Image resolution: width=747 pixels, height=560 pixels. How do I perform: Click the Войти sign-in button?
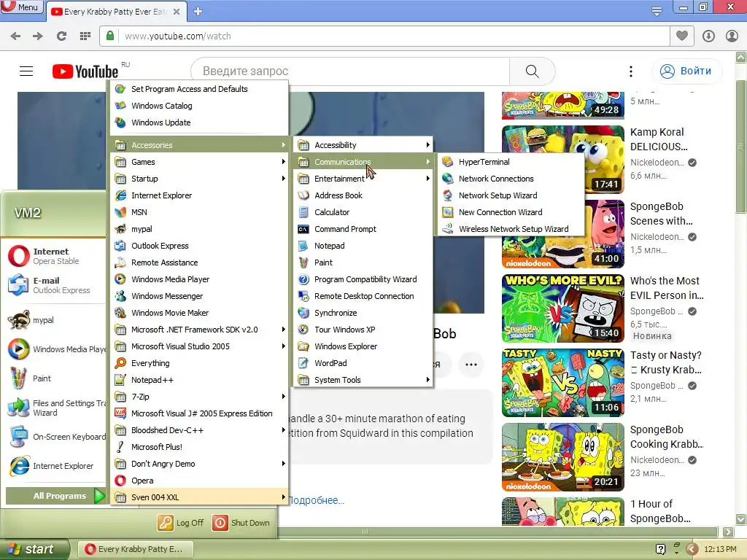coord(686,71)
